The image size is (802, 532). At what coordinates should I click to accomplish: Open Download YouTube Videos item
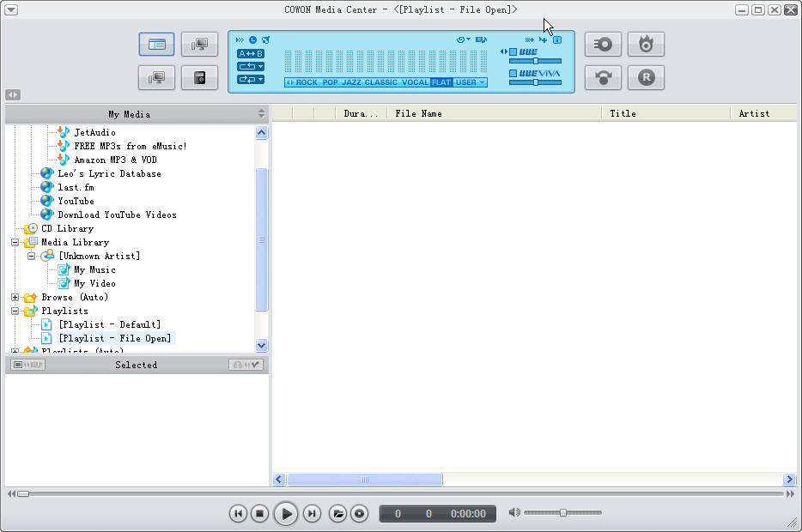coord(117,215)
